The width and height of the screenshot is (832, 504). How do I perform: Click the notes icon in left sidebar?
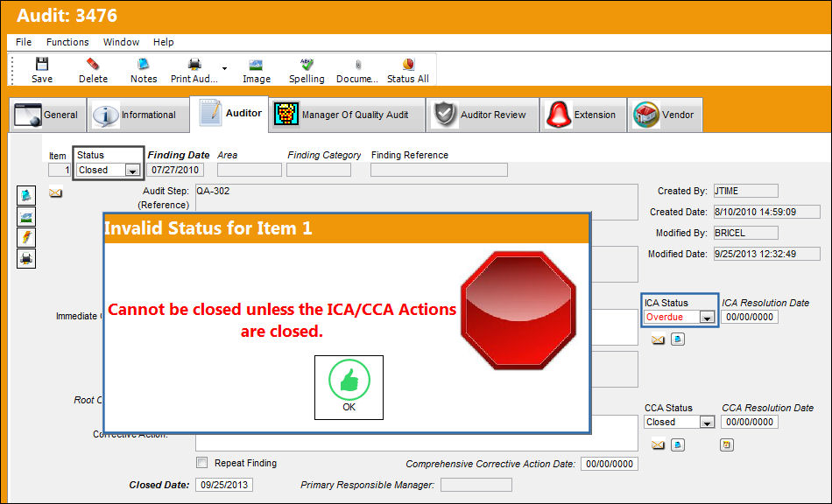pos(26,195)
